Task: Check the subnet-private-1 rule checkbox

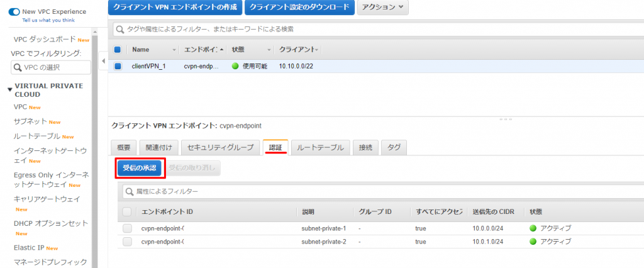Action: pos(127,228)
